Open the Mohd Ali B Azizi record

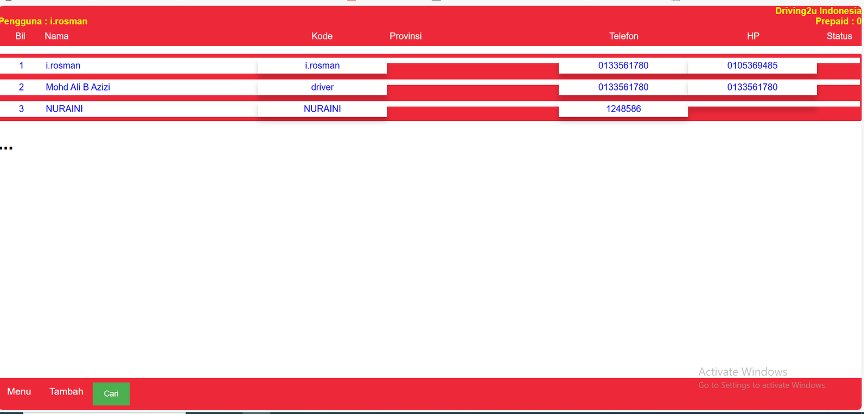pyautogui.click(x=78, y=87)
